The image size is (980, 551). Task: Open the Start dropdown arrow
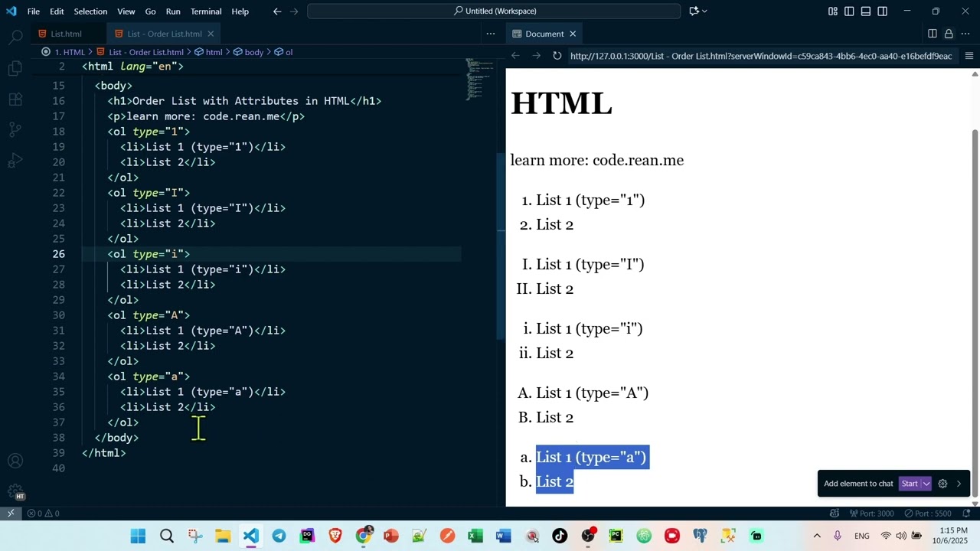[926, 484]
